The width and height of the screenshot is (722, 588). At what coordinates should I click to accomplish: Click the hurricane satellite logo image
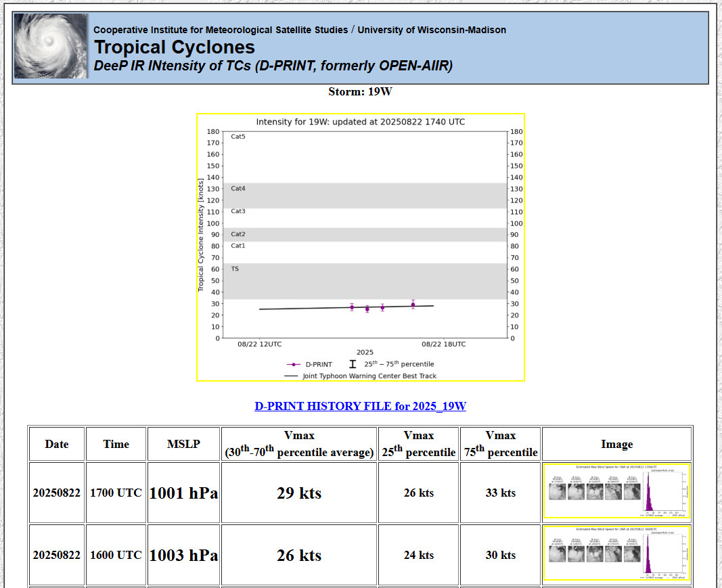(51, 47)
